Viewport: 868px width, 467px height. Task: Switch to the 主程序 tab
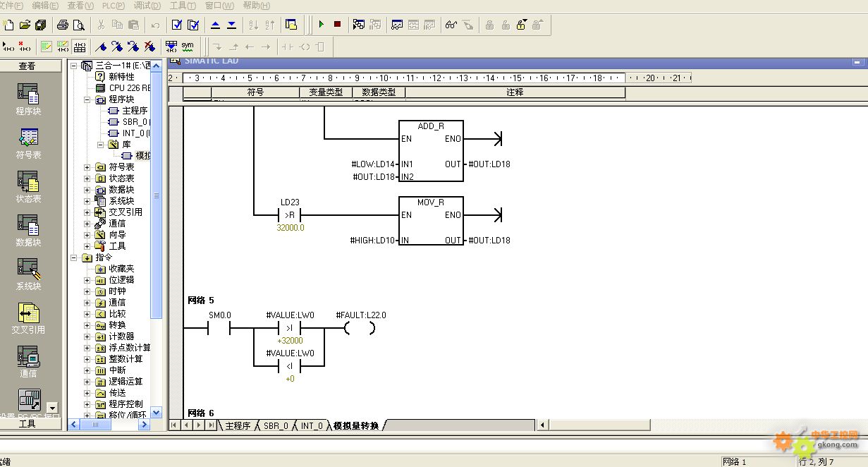(x=238, y=425)
